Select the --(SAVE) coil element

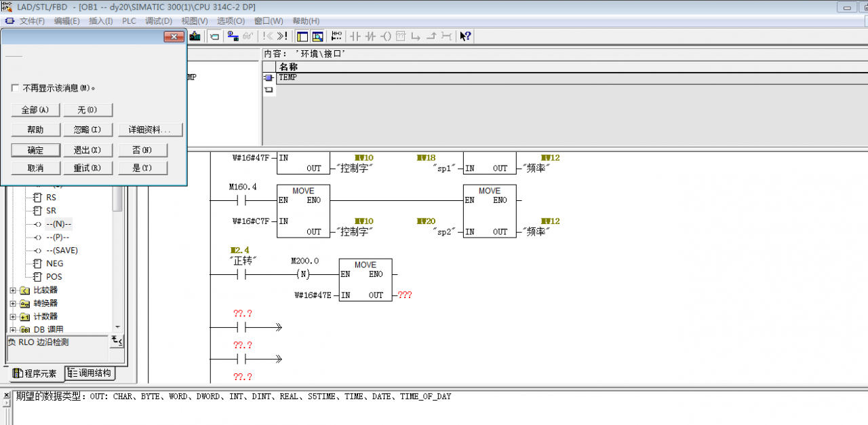(x=62, y=251)
